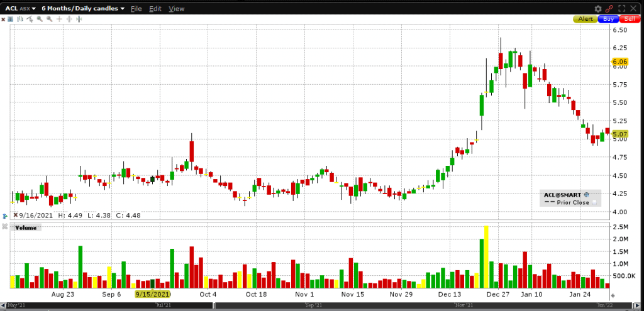Image resolution: width=644 pixels, height=311 pixels.
Task: Select the crosshair cursor tool
Action: [x=58, y=19]
